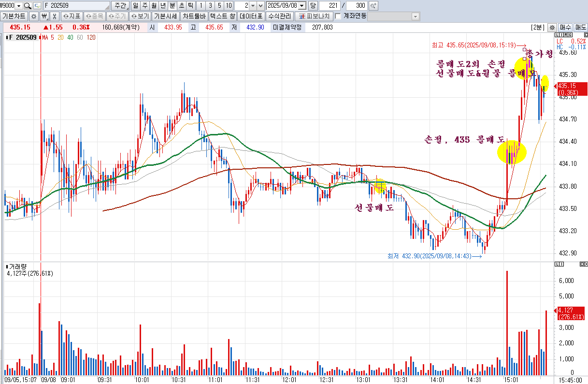Click the 기본차트 button
Image resolution: width=588 pixels, height=384 pixels.
tap(14, 16)
